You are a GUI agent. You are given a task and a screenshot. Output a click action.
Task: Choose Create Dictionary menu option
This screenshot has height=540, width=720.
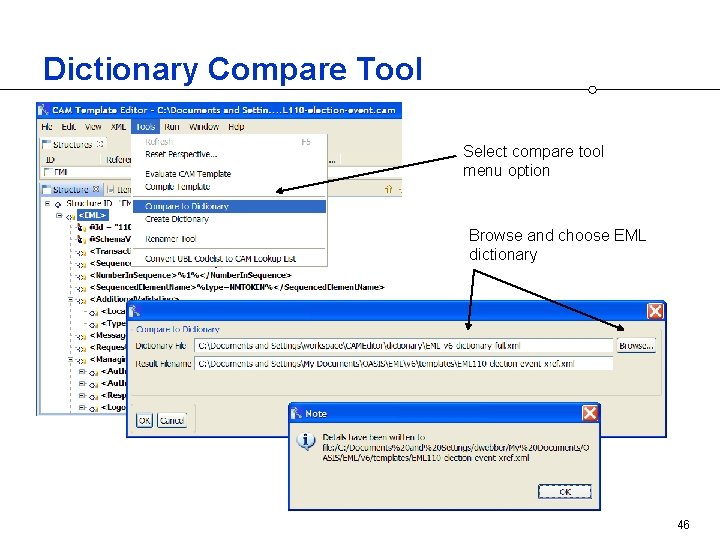tap(177, 219)
